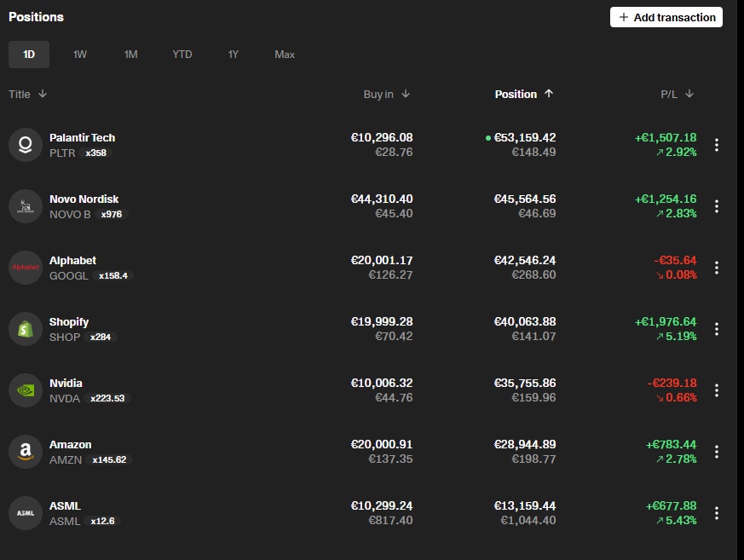This screenshot has width=744, height=560.
Task: Click the Add transaction button
Action: point(666,17)
